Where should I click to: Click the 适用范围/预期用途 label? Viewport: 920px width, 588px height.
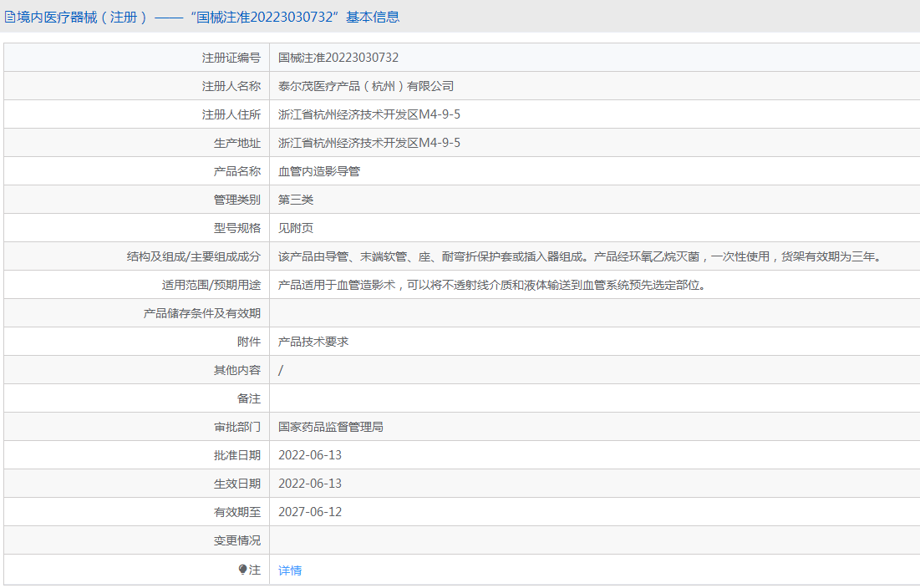pyautogui.click(x=211, y=285)
